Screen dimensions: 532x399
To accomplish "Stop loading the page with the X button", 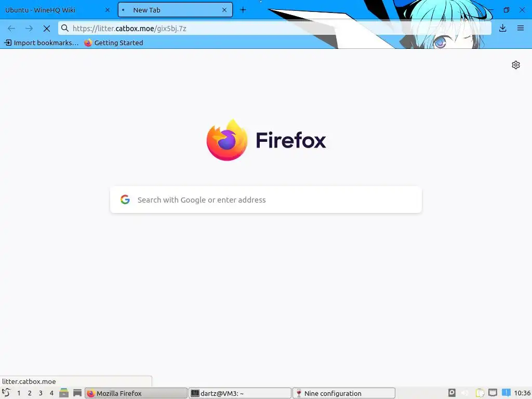I will [47, 29].
